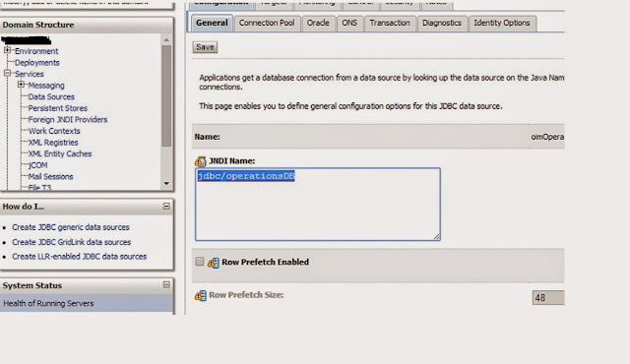630x364 pixels.
Task: Select jCOM in the tree
Action: 37,165
